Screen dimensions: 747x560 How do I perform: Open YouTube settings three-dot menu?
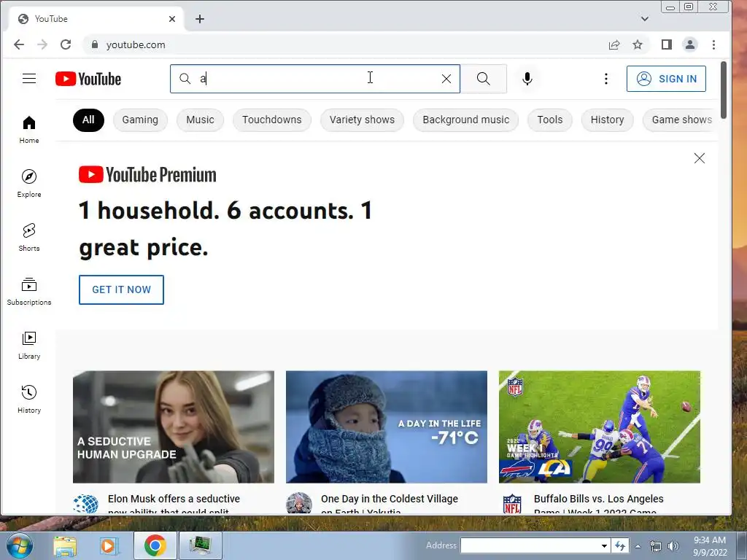tap(606, 79)
